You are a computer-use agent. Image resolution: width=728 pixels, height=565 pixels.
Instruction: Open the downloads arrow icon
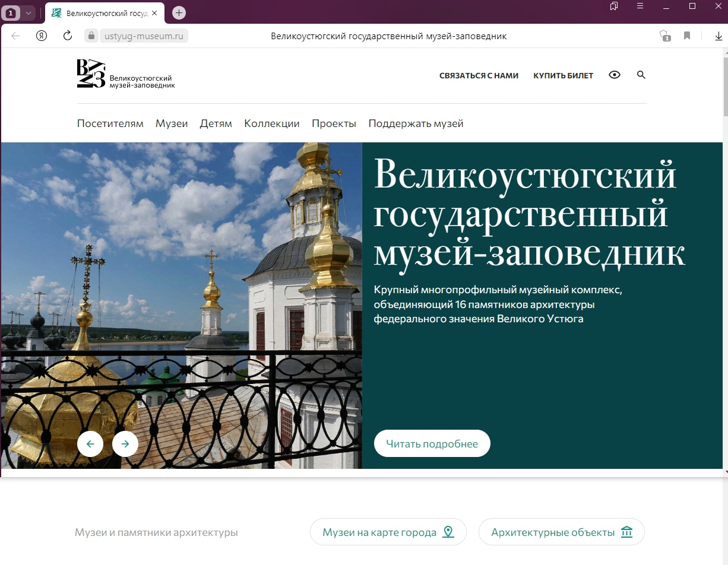[x=718, y=36]
